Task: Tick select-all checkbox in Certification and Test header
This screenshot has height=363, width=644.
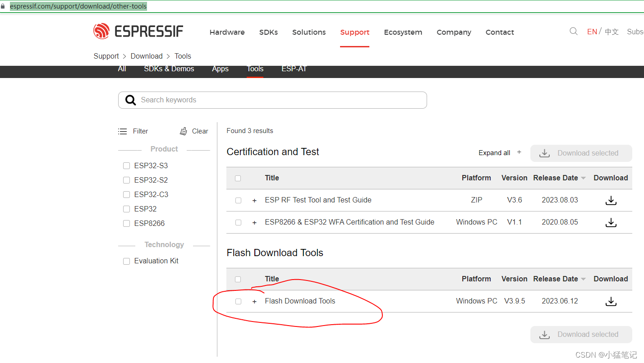Action: click(238, 178)
